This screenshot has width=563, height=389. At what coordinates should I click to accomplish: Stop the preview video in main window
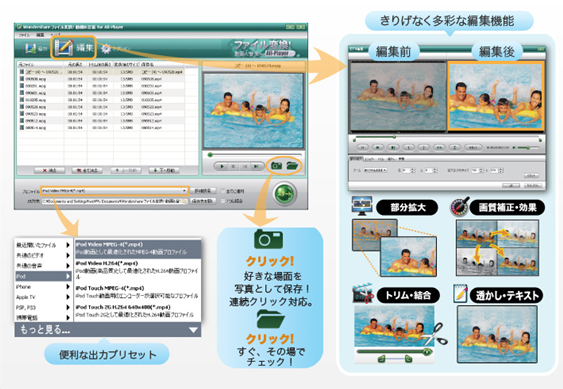[233, 167]
